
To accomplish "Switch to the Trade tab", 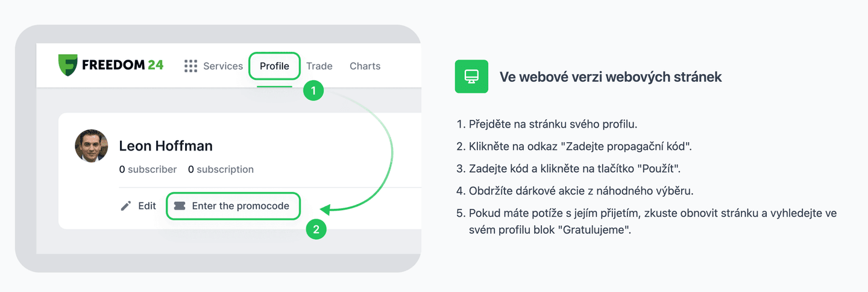I will 319,66.
